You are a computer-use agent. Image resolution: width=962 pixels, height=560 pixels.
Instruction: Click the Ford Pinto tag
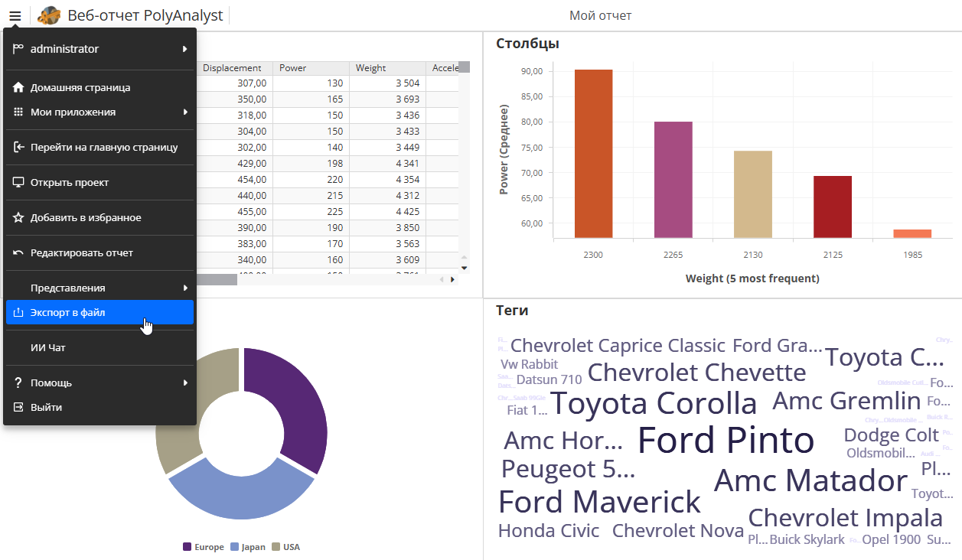pyautogui.click(x=726, y=440)
